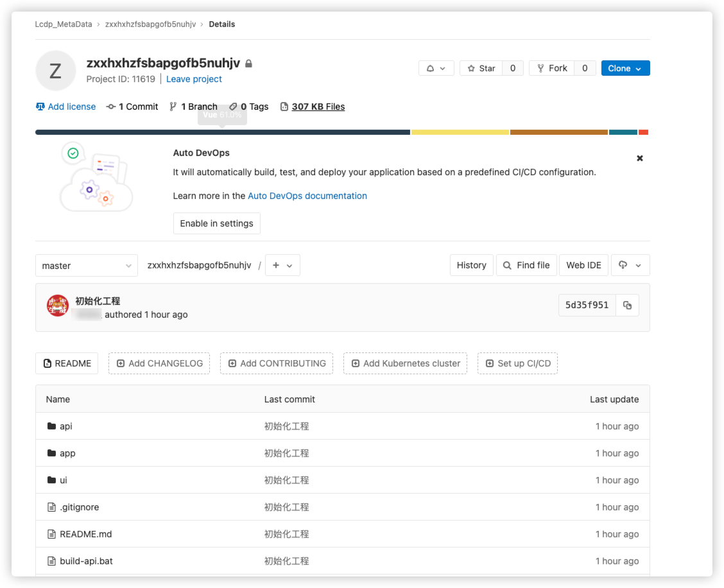Open the .gitignore file
Viewport: 724px width, 588px height.
[x=79, y=507]
